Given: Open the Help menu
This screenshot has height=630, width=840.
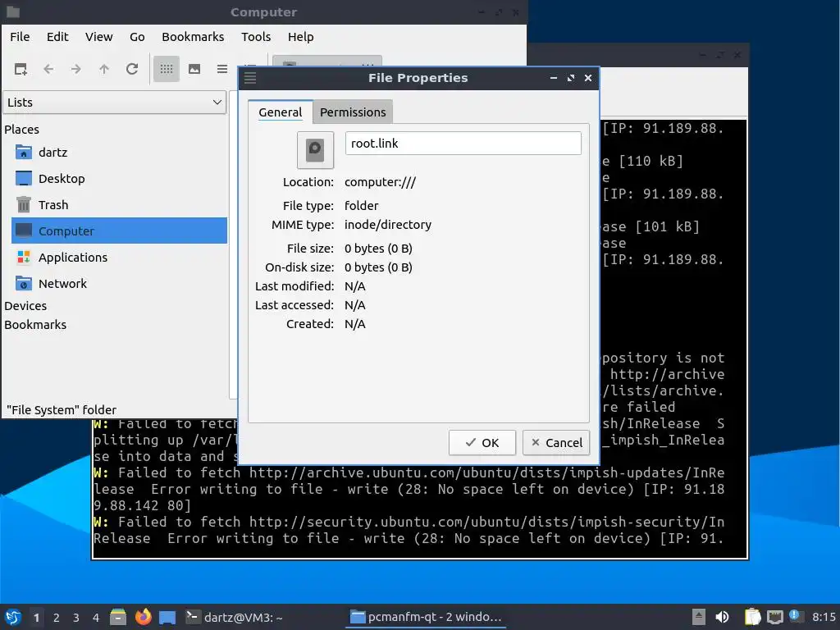Looking at the screenshot, I should (300, 37).
